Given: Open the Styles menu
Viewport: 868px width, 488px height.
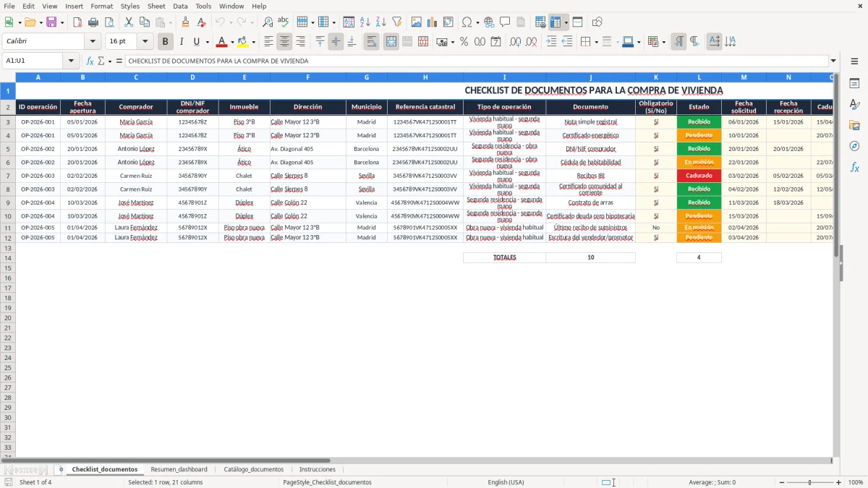Looking at the screenshot, I should pos(130,6).
